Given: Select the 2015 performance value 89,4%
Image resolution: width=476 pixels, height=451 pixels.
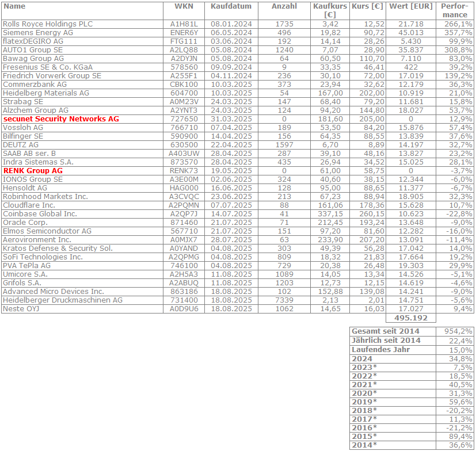Looking at the screenshot, I should coord(460,437).
